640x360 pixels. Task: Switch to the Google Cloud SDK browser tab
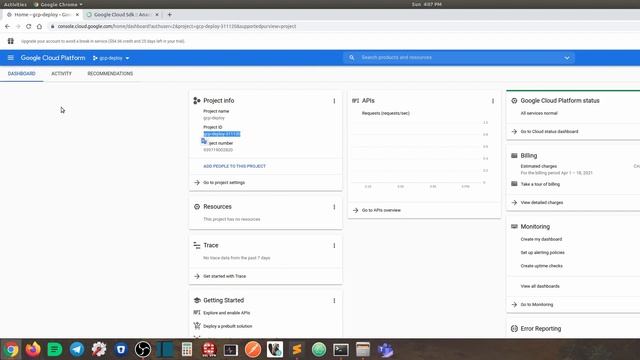coord(122,15)
